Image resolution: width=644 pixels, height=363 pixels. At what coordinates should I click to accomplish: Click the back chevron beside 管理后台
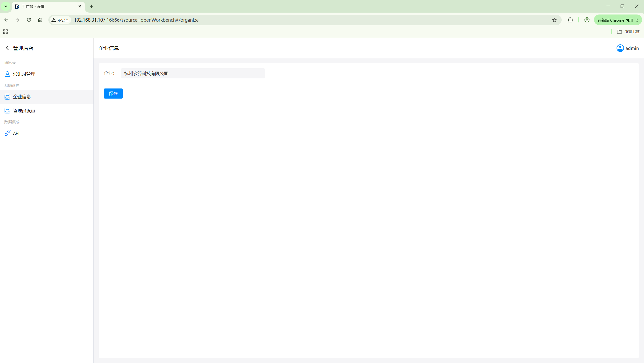[7, 48]
